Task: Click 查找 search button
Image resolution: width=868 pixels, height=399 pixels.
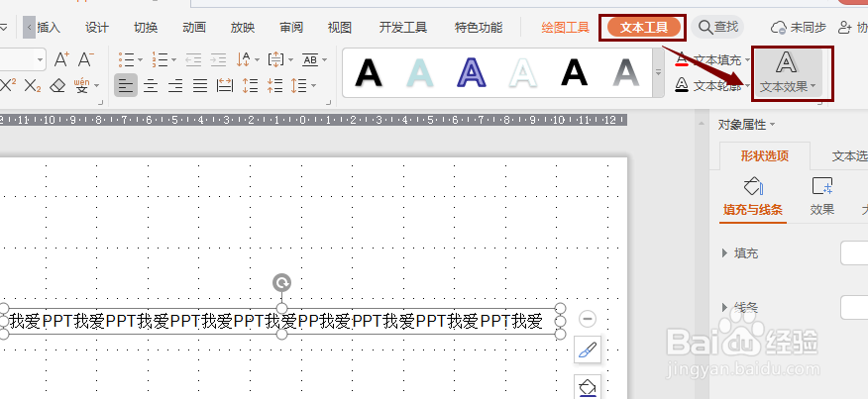Action: pos(718,27)
